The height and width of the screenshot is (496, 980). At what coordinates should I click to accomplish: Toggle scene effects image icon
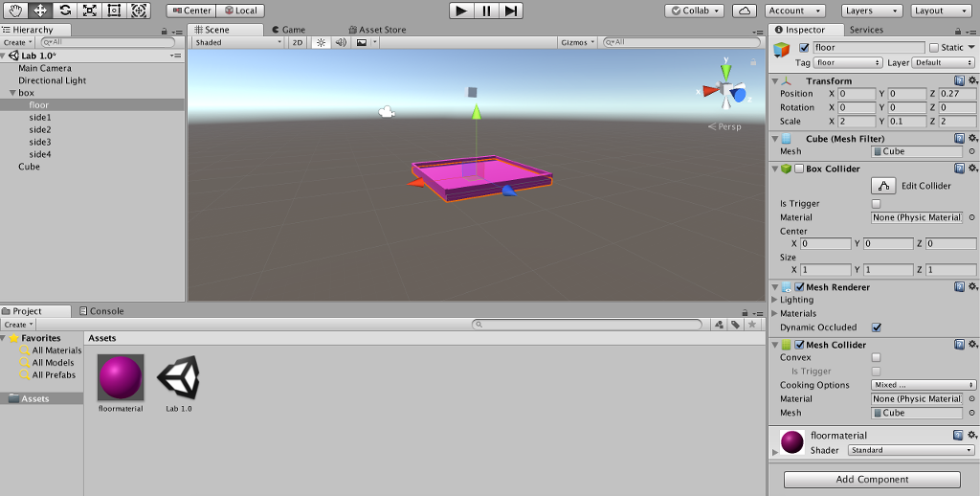pyautogui.click(x=361, y=42)
